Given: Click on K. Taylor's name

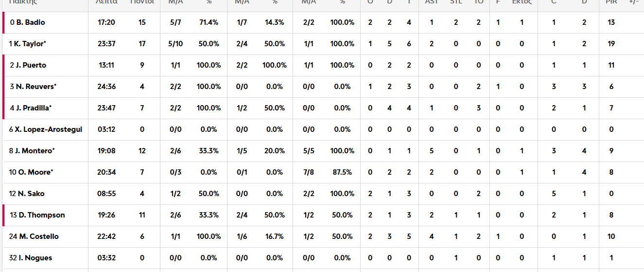Looking at the screenshot, I should (x=30, y=44).
